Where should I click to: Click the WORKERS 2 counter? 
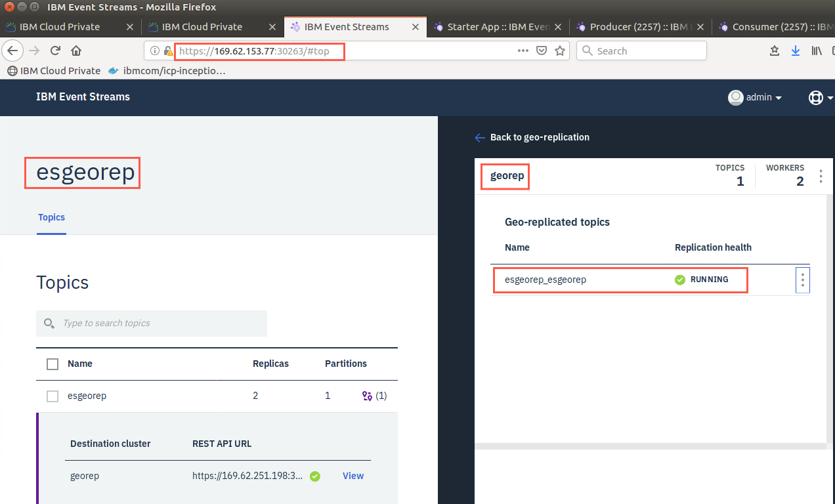(x=785, y=175)
